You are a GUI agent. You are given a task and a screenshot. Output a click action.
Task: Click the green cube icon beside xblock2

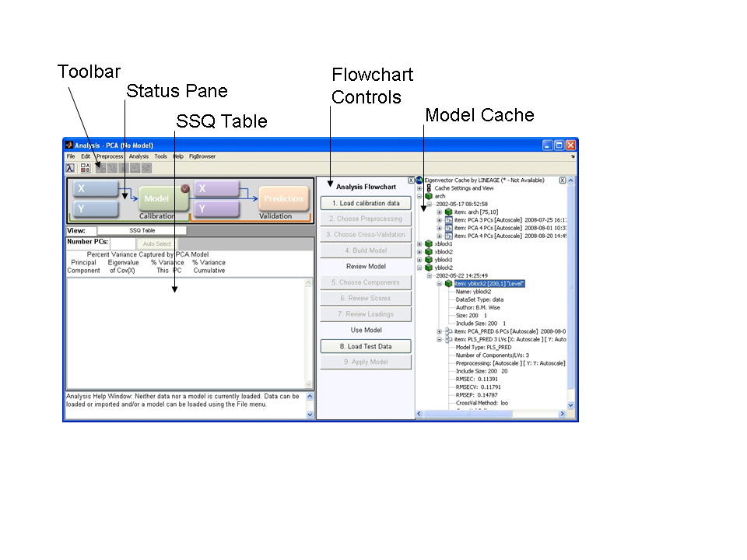point(429,252)
